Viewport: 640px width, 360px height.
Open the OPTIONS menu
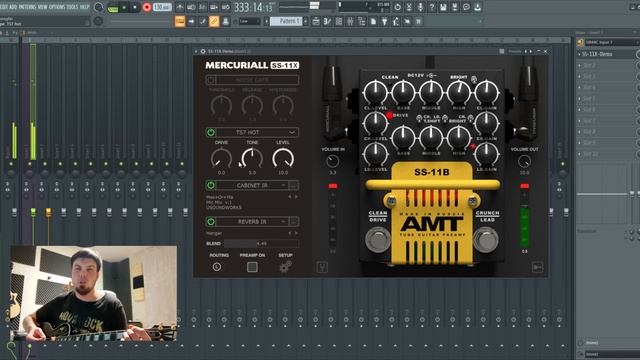[x=57, y=7]
